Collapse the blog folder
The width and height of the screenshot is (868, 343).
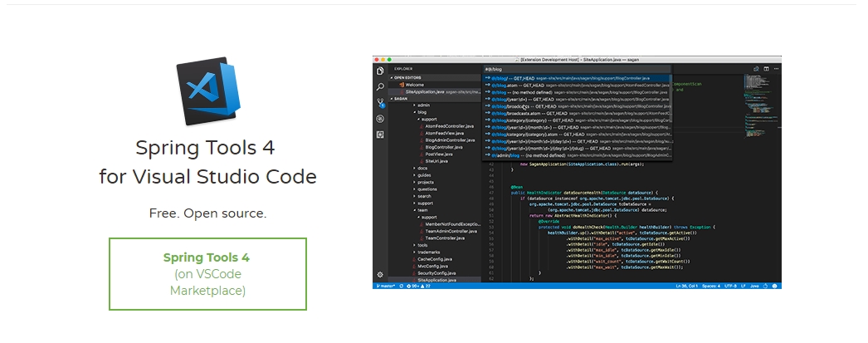click(422, 112)
